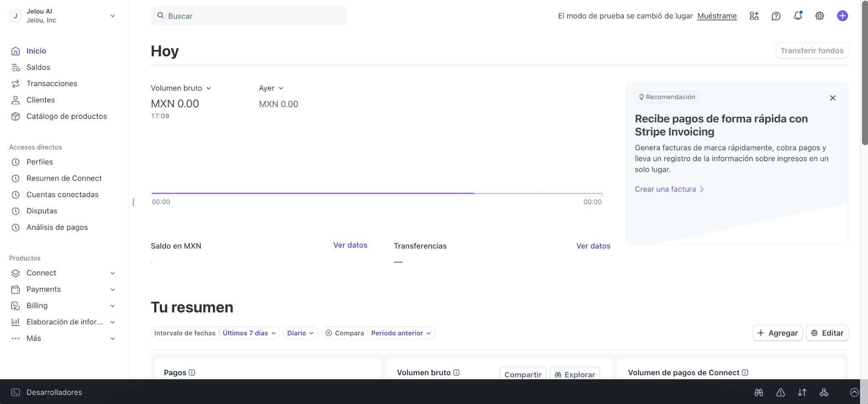Viewport: 868px width, 404px height.
Task: Click the Crear una factura link
Action: click(665, 189)
